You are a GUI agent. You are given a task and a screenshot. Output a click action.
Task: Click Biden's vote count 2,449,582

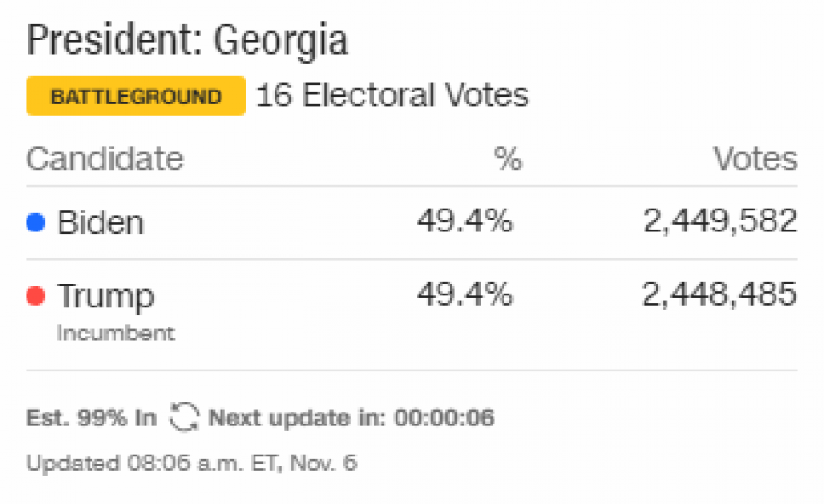pos(721,220)
